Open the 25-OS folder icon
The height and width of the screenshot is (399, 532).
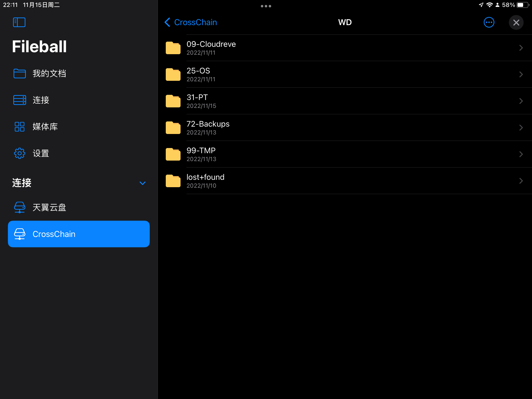173,74
